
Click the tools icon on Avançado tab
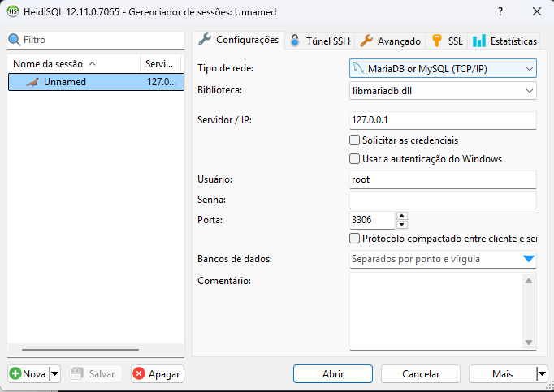[366, 41]
